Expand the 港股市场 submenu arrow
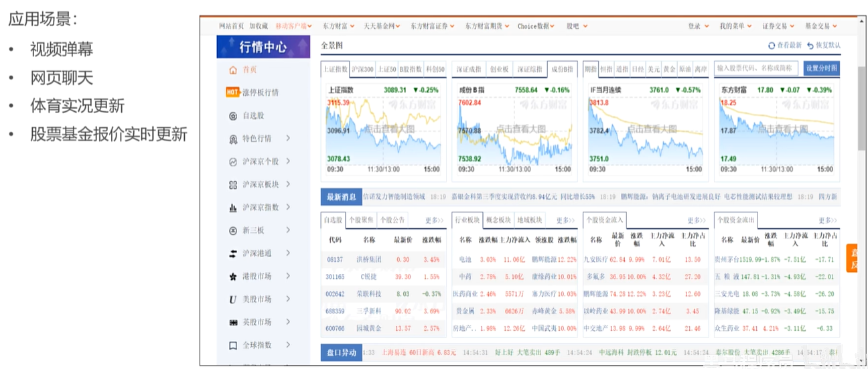The height and width of the screenshot is (369, 868). (x=288, y=276)
